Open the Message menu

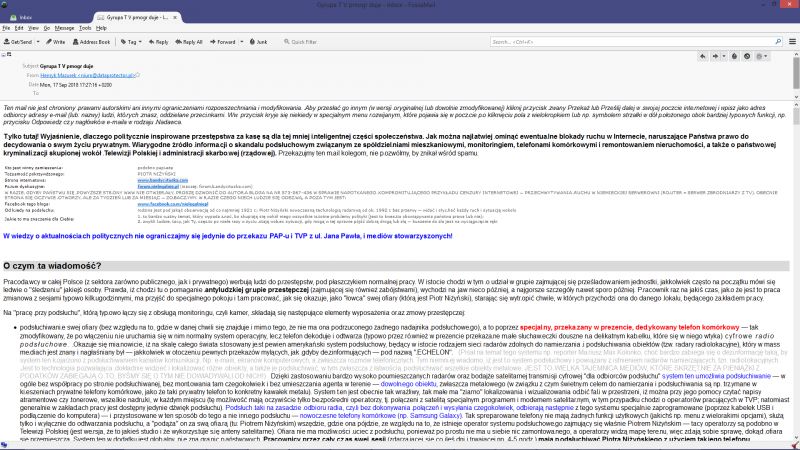pos(64,28)
